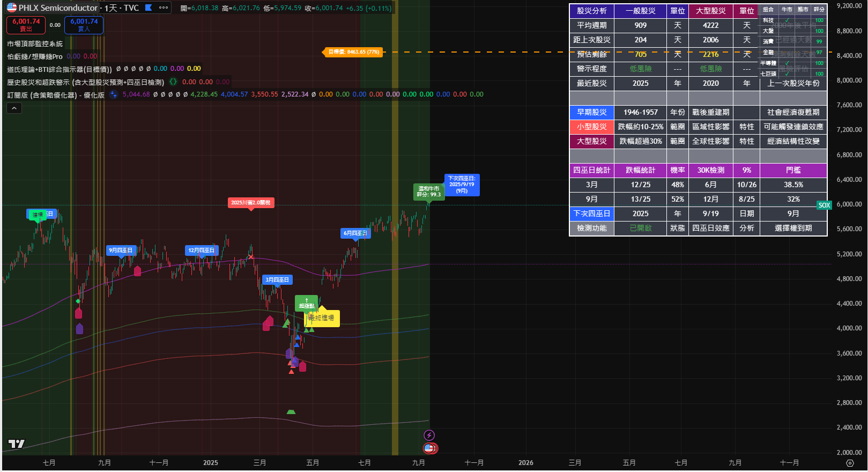Click the orange 目標價 8463.65 price label
Screen dimensions: 868x472
pyautogui.click(x=353, y=52)
